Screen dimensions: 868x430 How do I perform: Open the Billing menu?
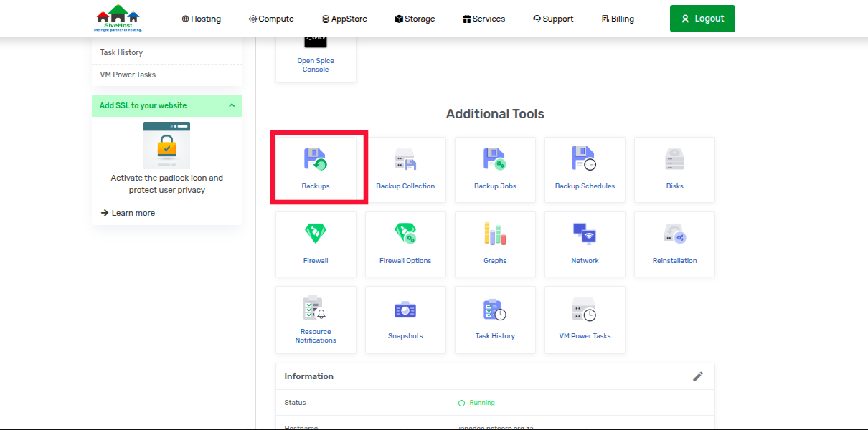(x=617, y=19)
